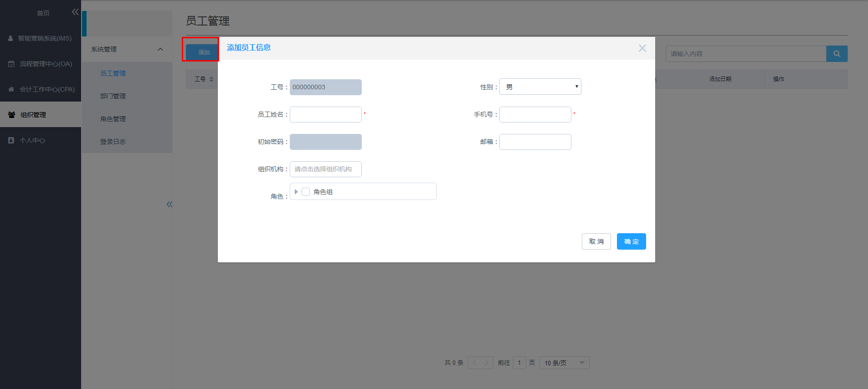
Task: Open 流程管理中心(OA) in the sidebar
Action: coord(46,64)
